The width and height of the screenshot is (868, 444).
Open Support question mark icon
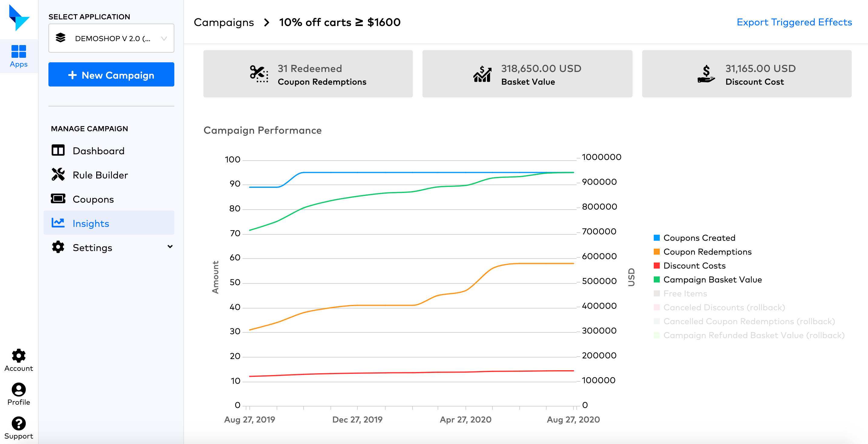click(x=18, y=423)
